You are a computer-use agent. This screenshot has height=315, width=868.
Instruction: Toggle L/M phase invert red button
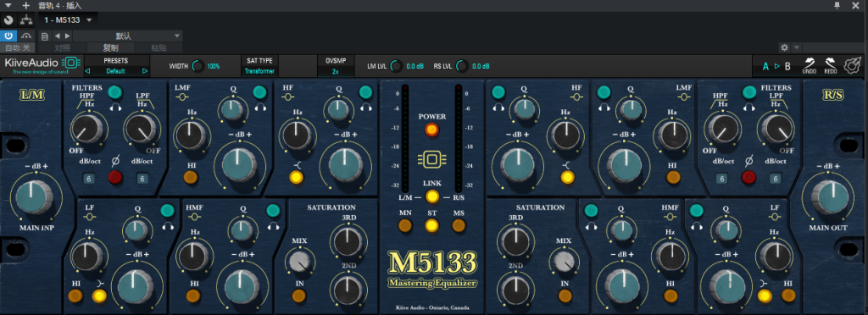click(115, 177)
